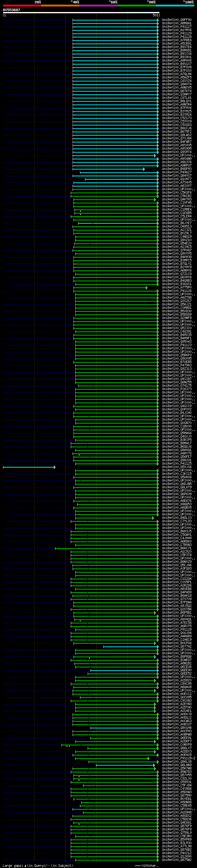Click the UniRef100_A7PRE6 hit label
The image size is (197, 868).
point(176,40)
